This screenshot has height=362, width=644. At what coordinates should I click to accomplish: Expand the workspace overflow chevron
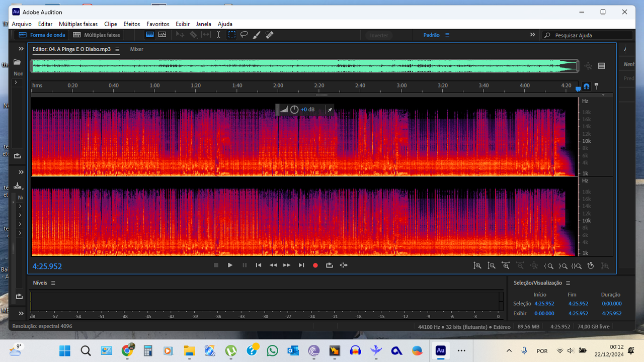[x=532, y=35]
